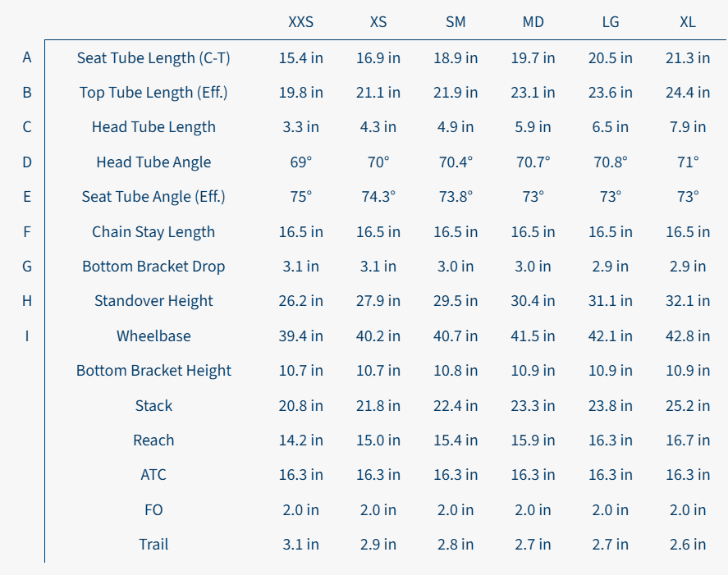
Task: Select the 75° Seat Tube Angle value
Action: click(300, 197)
